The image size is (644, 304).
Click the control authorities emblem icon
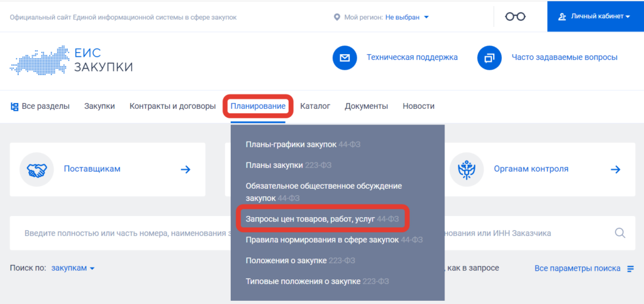tap(467, 169)
